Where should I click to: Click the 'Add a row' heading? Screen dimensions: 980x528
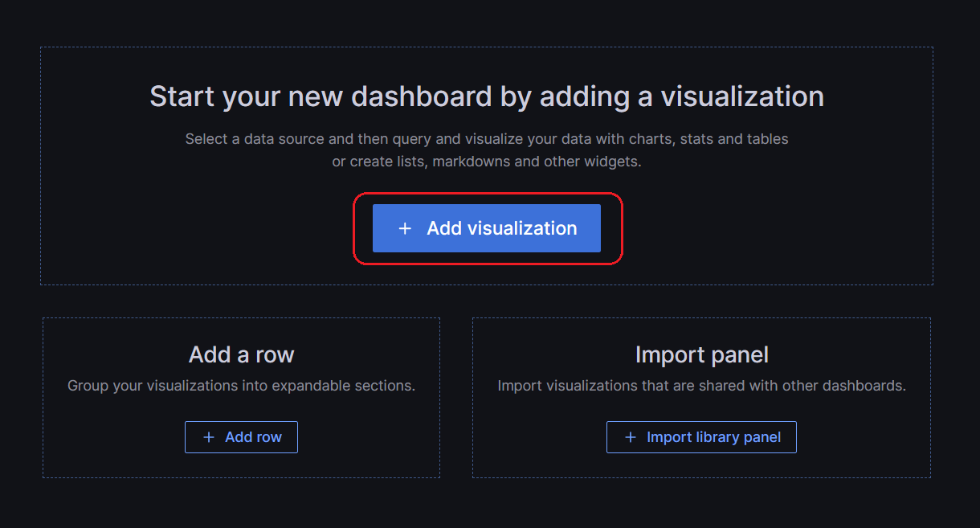pos(241,354)
